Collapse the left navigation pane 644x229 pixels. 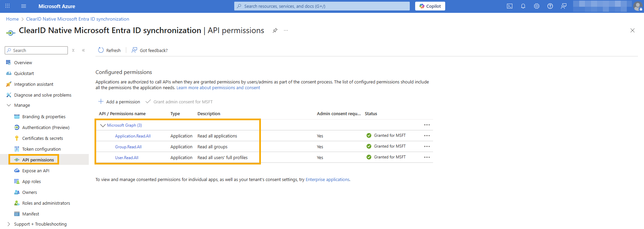(83, 50)
